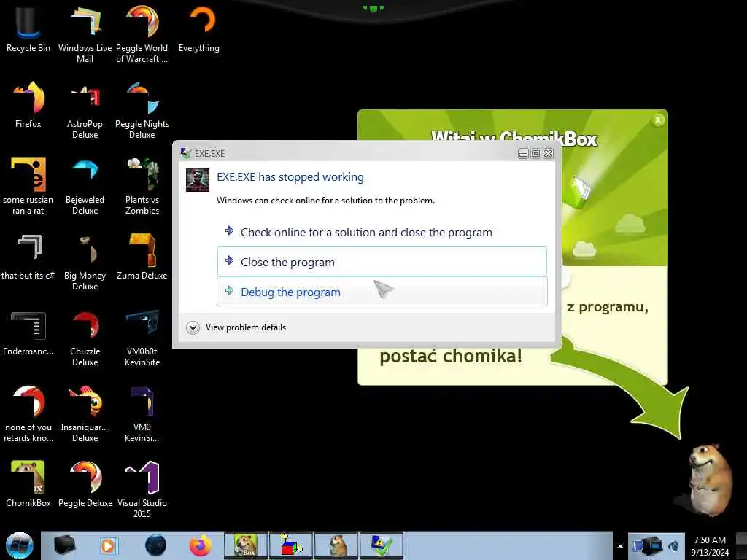Select the Peggle Nights Deluxe icon
Viewport: 747px width, 560px height.
(x=142, y=109)
